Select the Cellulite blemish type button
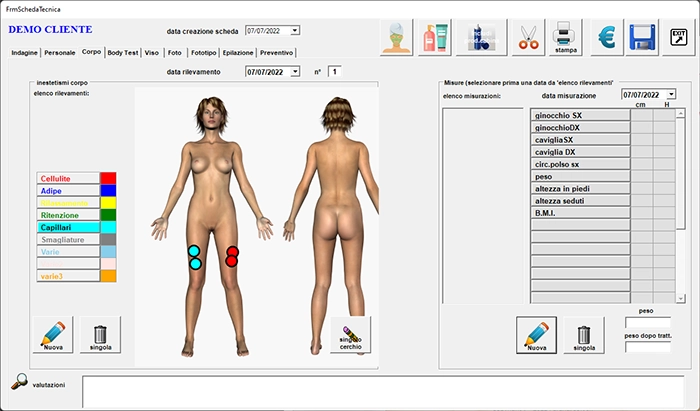 click(68, 179)
